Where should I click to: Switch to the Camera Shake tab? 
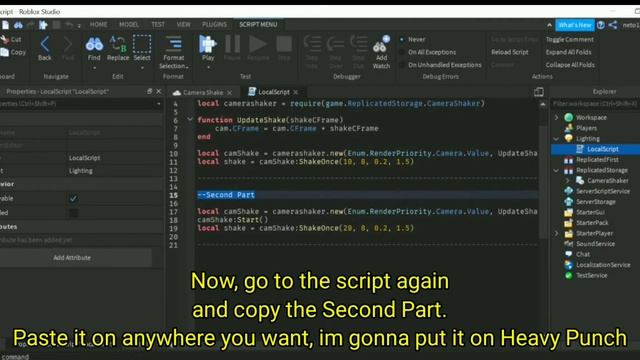pyautogui.click(x=202, y=92)
